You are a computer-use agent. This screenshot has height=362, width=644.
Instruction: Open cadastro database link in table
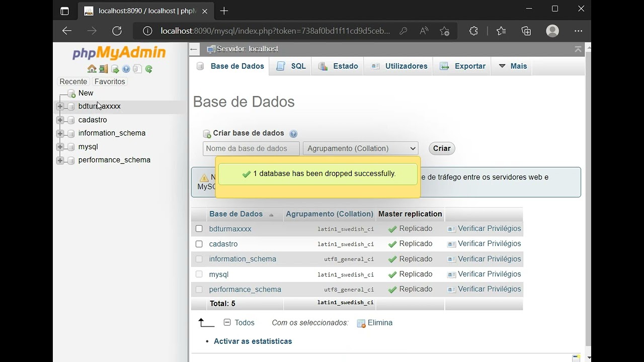point(223,244)
